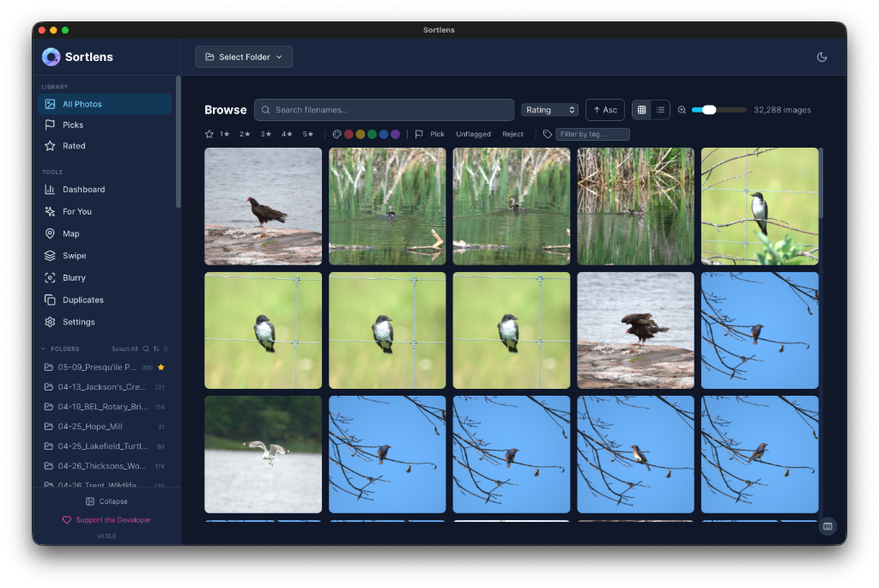The height and width of the screenshot is (588, 879).
Task: Click the Filter by tag field
Action: pyautogui.click(x=592, y=134)
